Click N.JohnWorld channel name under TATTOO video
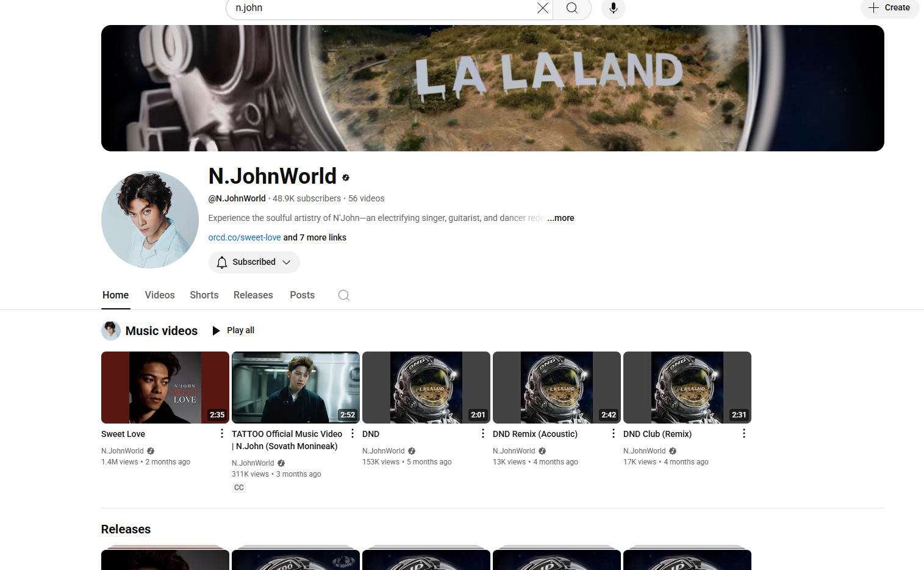The image size is (924, 570). [253, 463]
